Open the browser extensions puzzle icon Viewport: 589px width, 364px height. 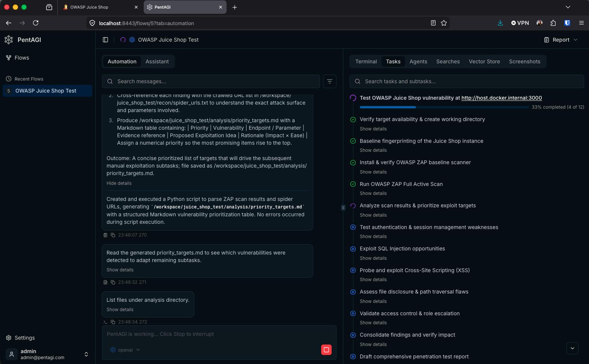(x=553, y=23)
